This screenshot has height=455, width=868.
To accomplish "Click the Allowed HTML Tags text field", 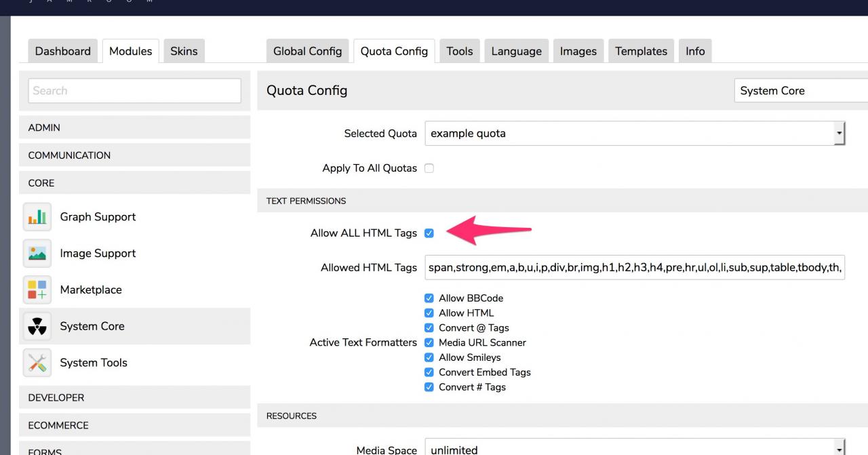I will (635, 268).
